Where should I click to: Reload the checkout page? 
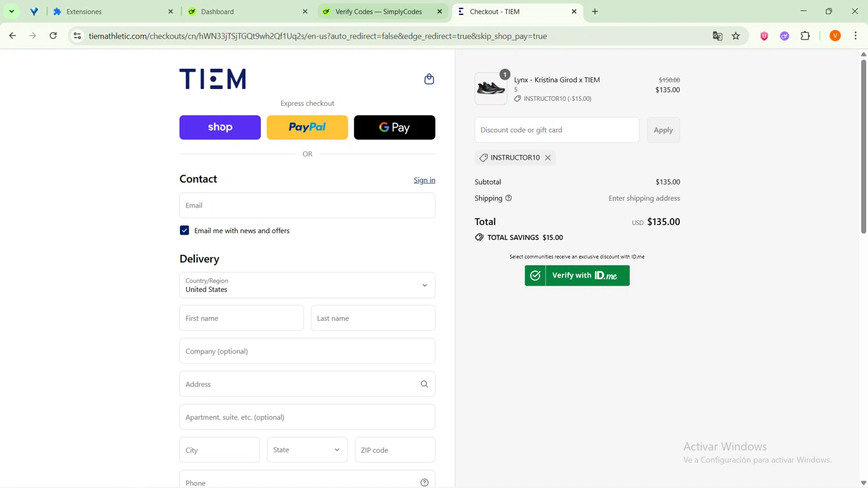coord(53,36)
